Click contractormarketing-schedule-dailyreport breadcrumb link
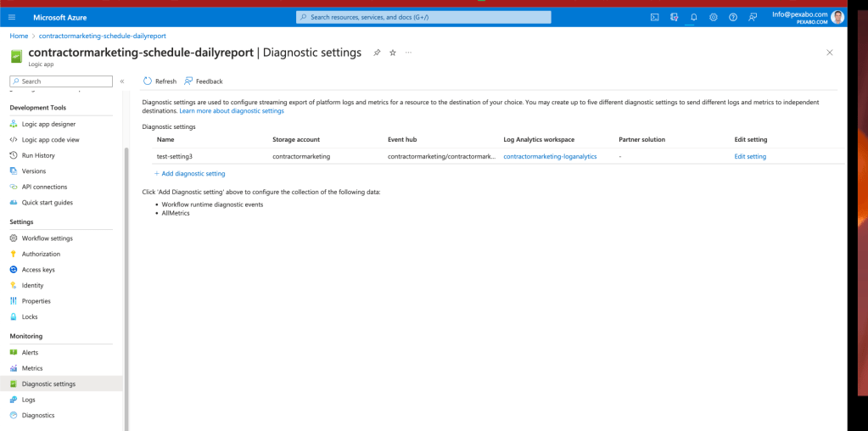This screenshot has height=431, width=868. (103, 36)
